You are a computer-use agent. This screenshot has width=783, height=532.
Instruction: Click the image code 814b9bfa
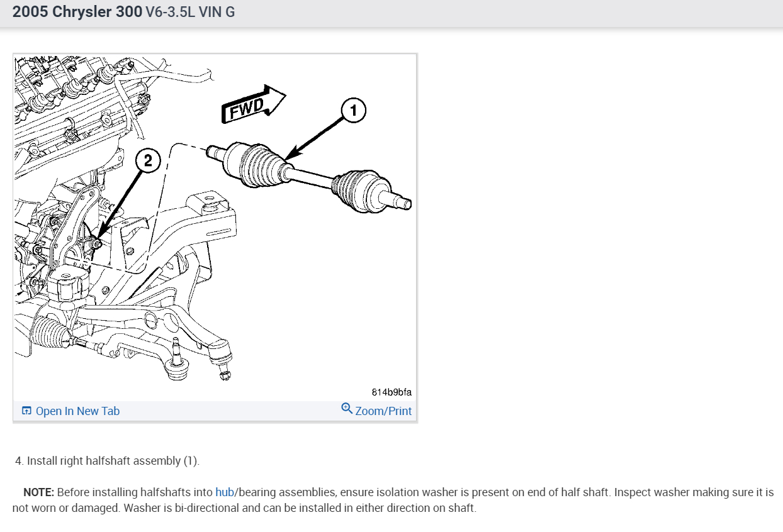391,392
